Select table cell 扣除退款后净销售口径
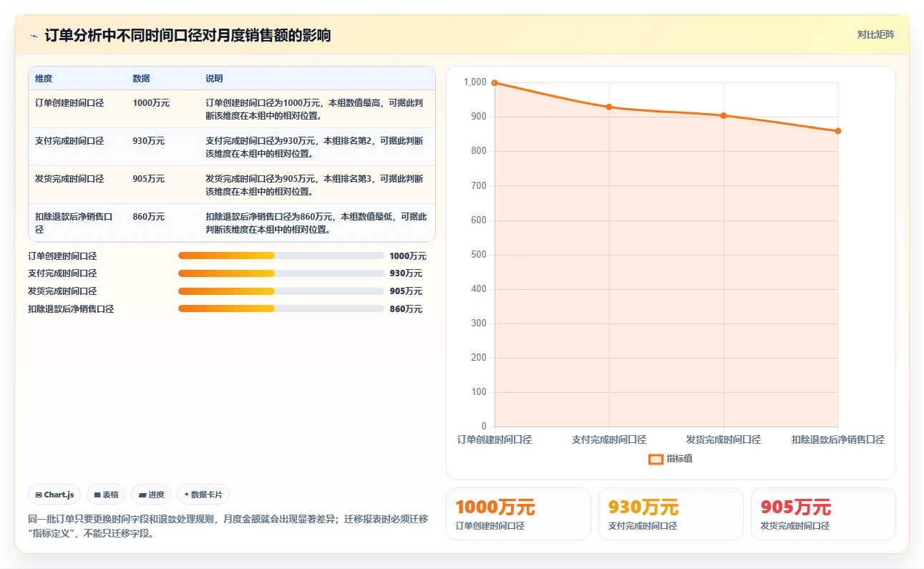 click(77, 223)
